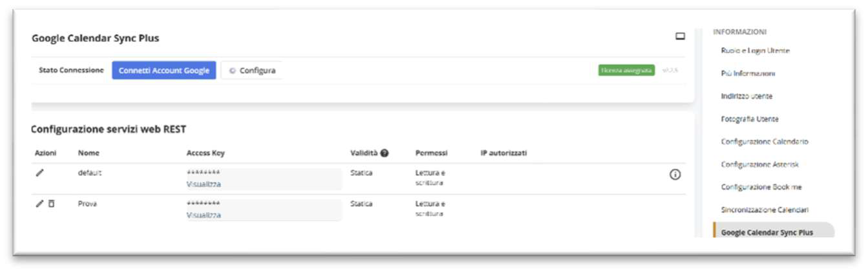Select Indirizzo utente in the sidebar

coord(746,96)
